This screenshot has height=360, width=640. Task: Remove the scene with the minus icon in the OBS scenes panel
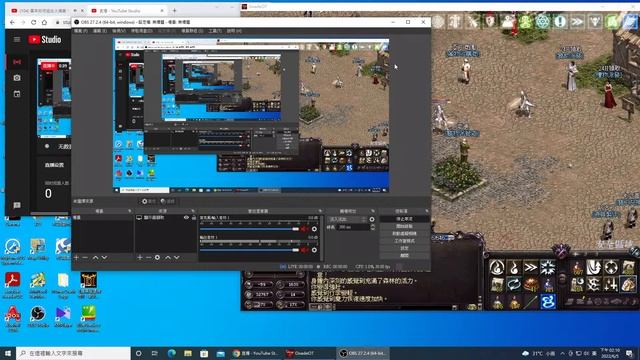[85, 258]
